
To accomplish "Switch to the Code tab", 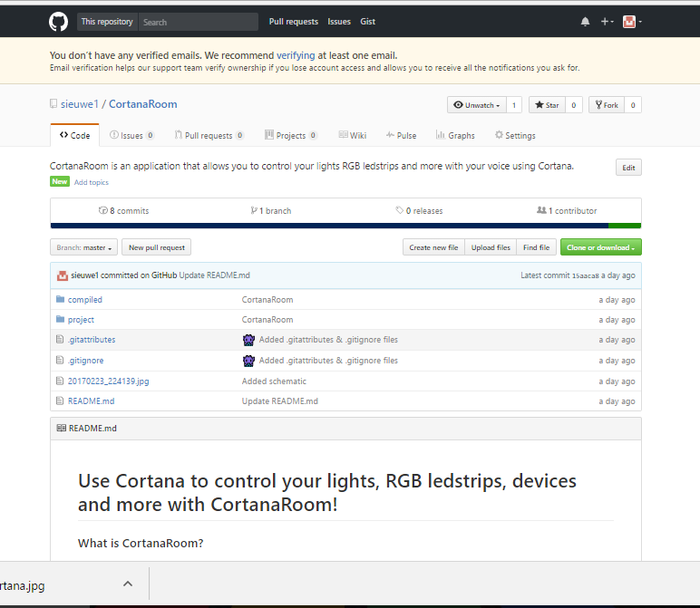I will point(74,135).
